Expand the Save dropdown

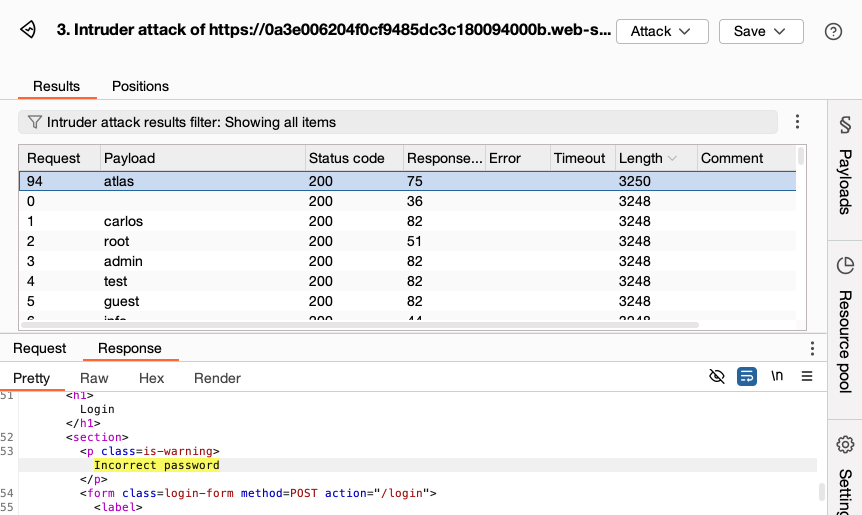tap(760, 31)
